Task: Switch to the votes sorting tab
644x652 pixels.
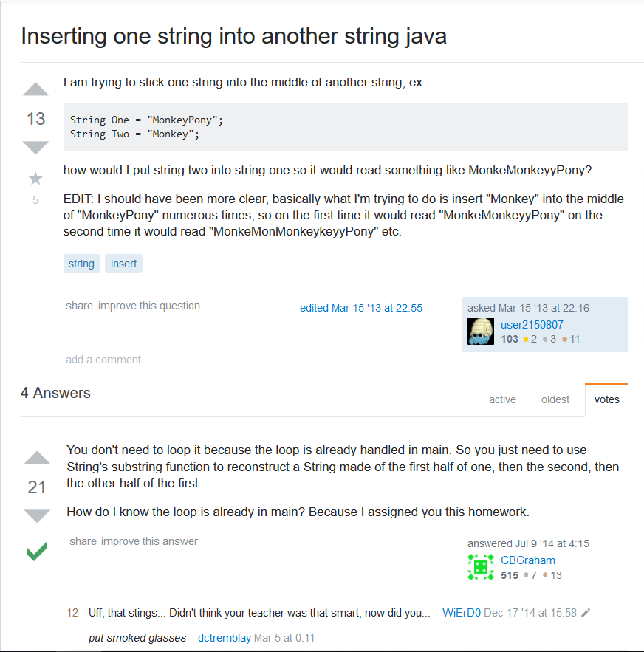Action: [x=606, y=399]
